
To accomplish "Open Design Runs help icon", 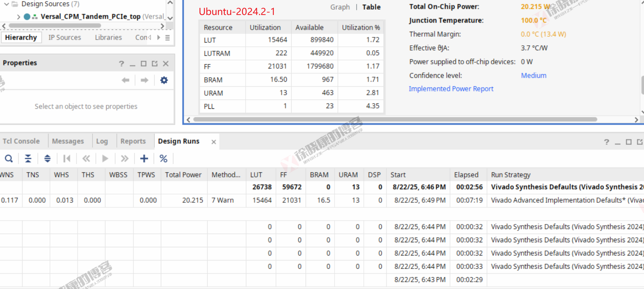I will click(606, 142).
